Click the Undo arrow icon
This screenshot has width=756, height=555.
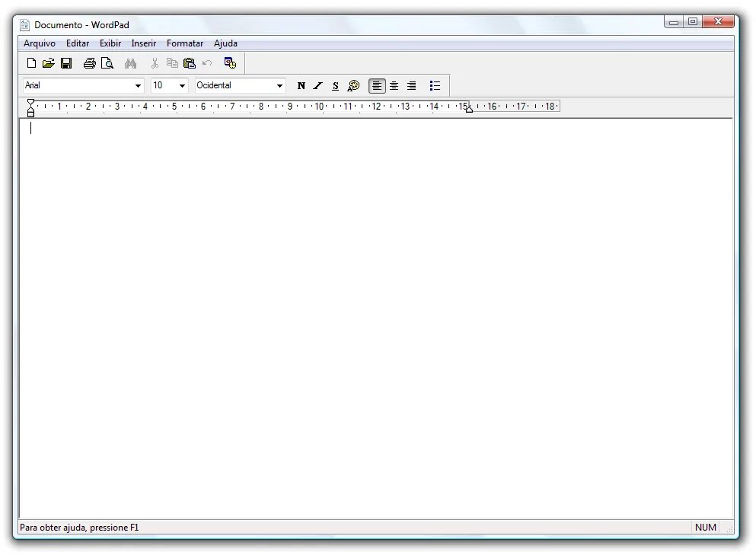click(207, 63)
